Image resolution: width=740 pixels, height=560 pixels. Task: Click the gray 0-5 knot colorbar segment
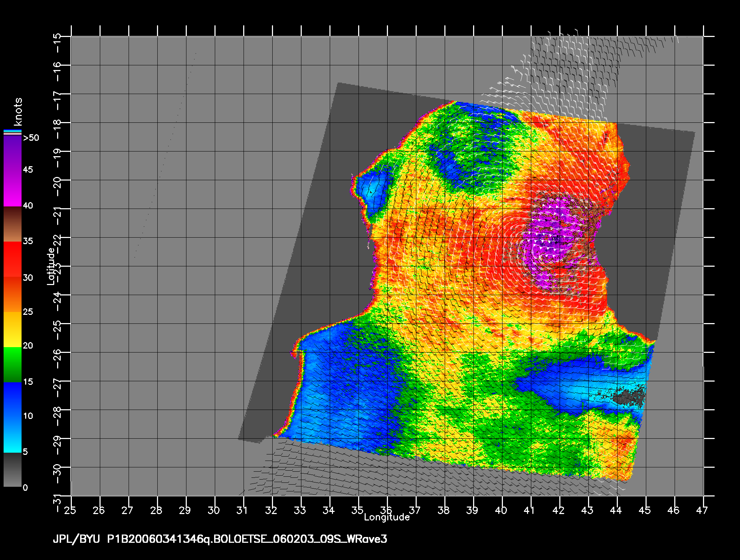[13, 470]
